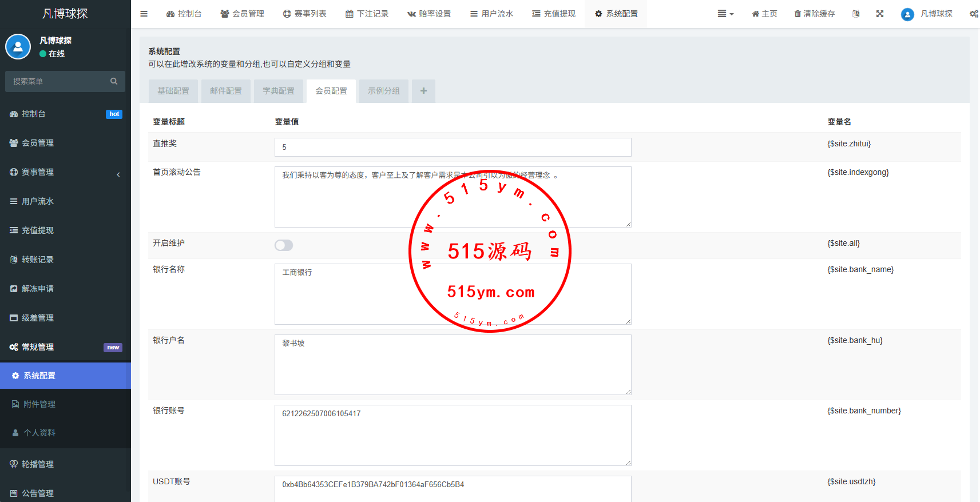This screenshot has width=980, height=502.
Task: Select 充值提现 tab in top navigation
Action: click(554, 14)
